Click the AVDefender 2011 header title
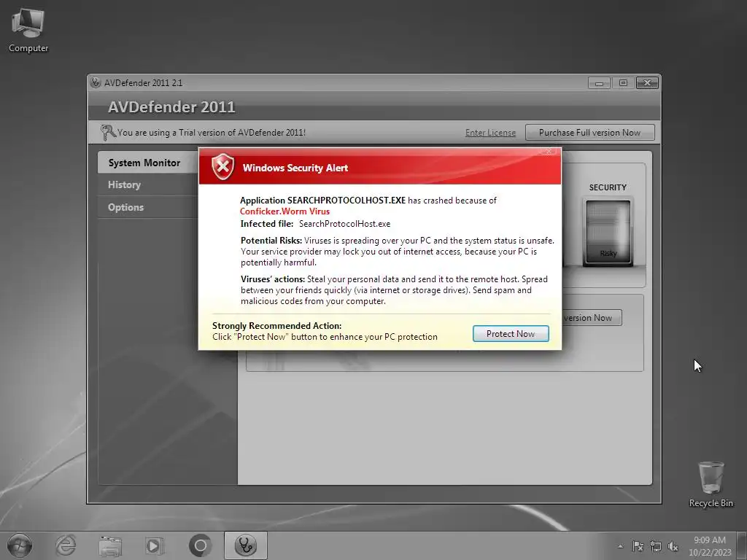747x560 pixels. [171, 106]
